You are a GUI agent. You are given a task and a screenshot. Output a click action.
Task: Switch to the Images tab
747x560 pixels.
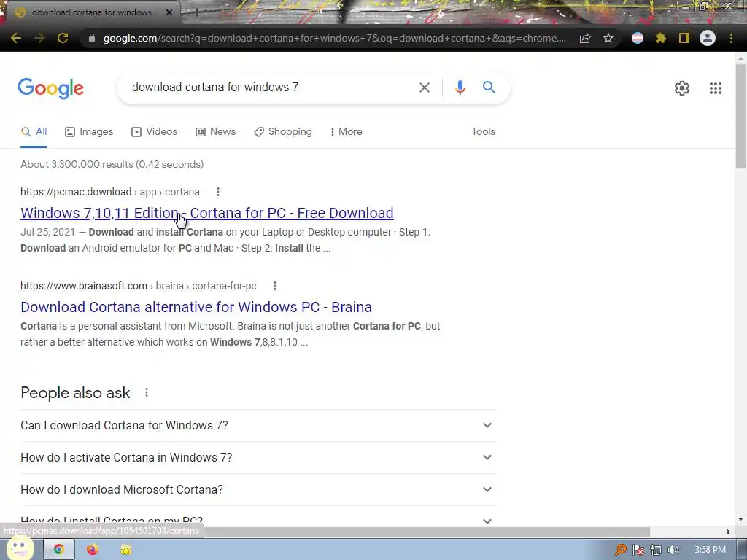click(89, 131)
